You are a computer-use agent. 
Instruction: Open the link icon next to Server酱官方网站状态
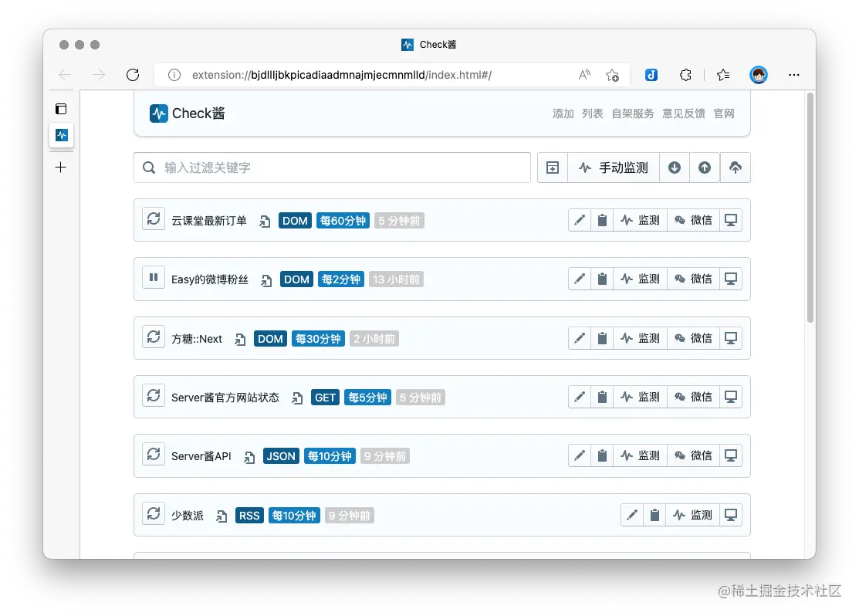tap(297, 398)
